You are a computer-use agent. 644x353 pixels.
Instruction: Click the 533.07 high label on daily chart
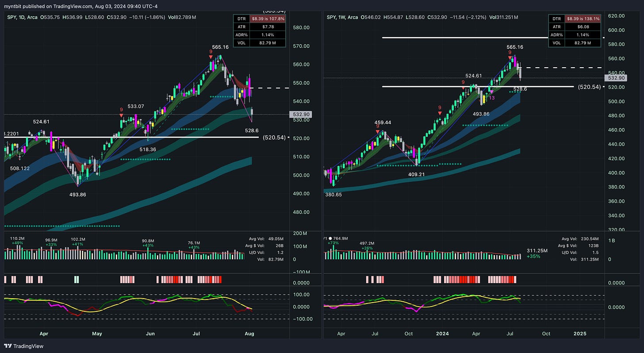point(136,106)
